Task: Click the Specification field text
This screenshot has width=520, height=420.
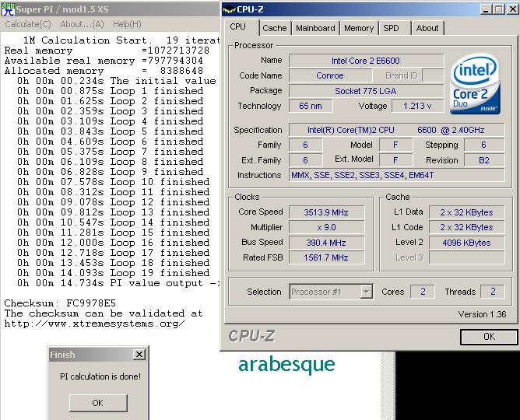Action: (397, 130)
